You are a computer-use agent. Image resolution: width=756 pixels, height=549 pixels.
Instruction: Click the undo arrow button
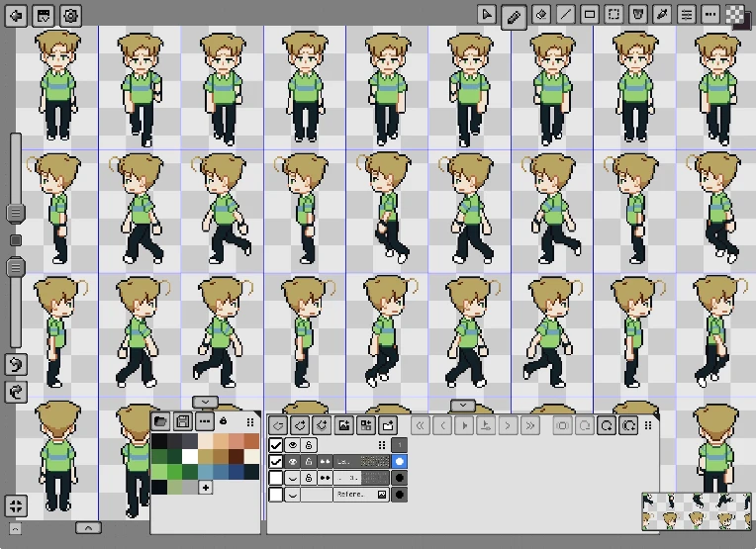pyautogui.click(x=16, y=364)
